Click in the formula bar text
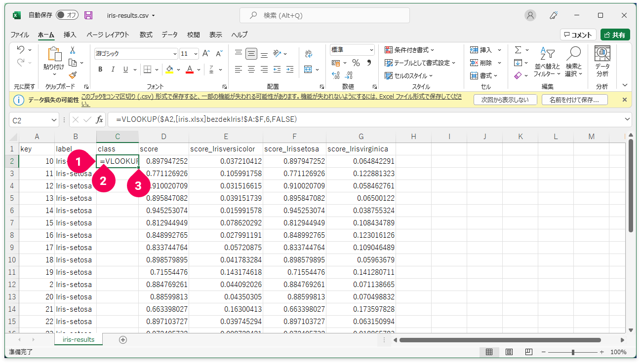This screenshot has width=641, height=364. coord(206,119)
